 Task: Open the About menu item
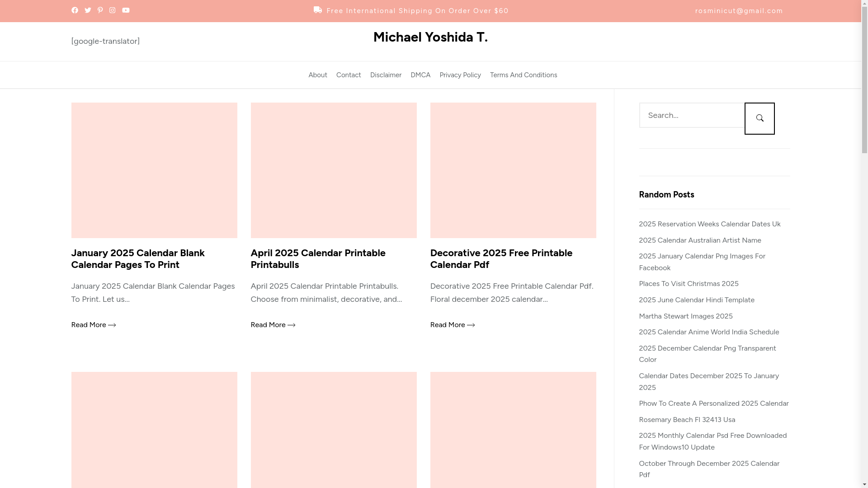pyautogui.click(x=318, y=75)
